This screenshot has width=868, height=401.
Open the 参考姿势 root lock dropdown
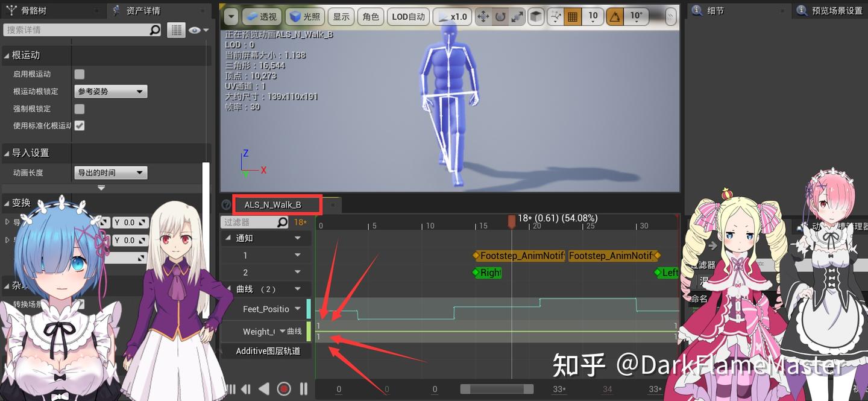pos(111,92)
